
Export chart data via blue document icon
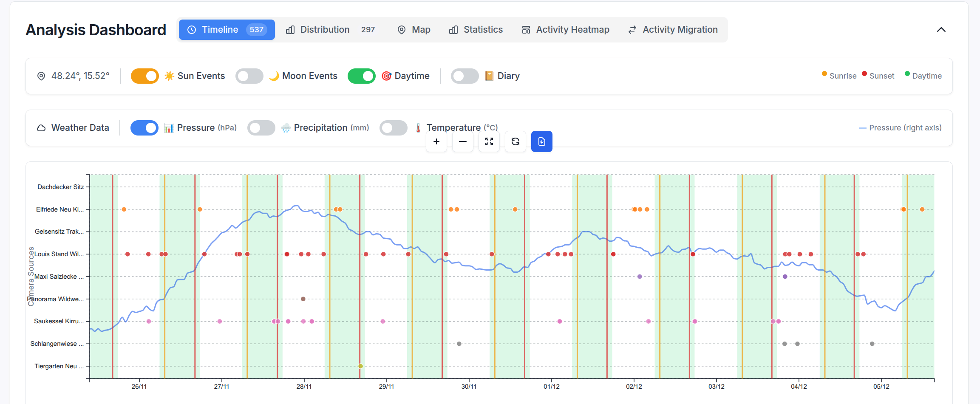[542, 141]
